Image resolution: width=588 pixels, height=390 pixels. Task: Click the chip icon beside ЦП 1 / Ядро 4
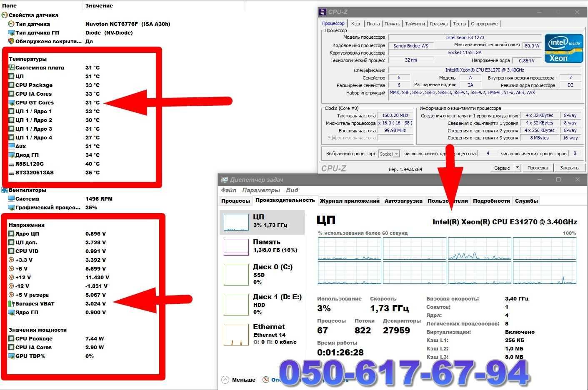(11, 137)
